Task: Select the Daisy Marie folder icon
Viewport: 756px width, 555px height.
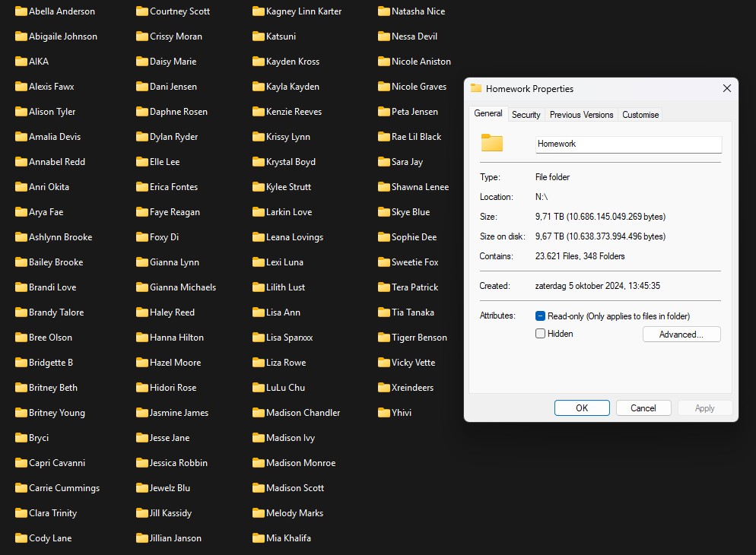Action: (x=141, y=61)
